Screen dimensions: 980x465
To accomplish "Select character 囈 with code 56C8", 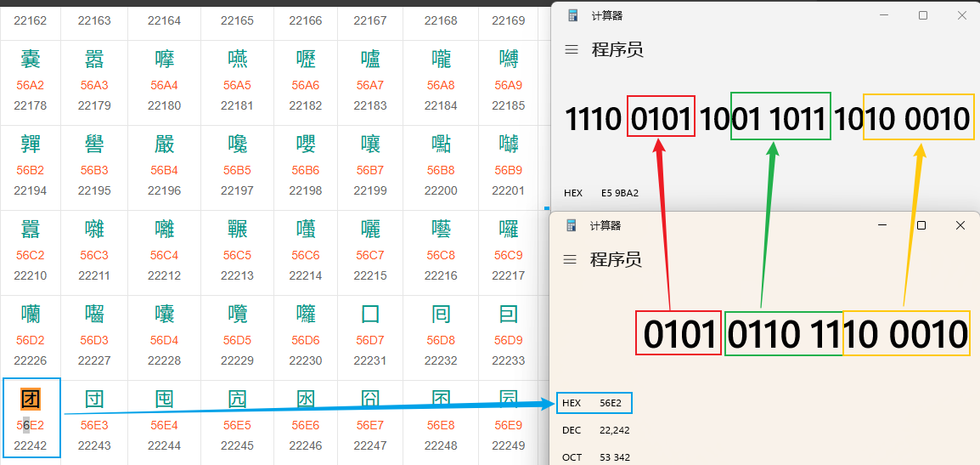I will pyautogui.click(x=442, y=229).
